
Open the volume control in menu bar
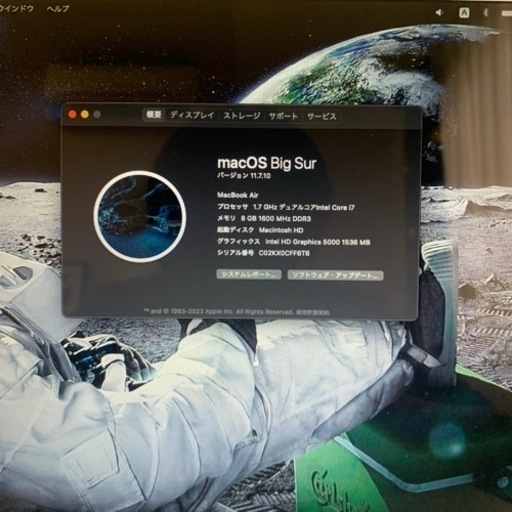click(x=440, y=13)
